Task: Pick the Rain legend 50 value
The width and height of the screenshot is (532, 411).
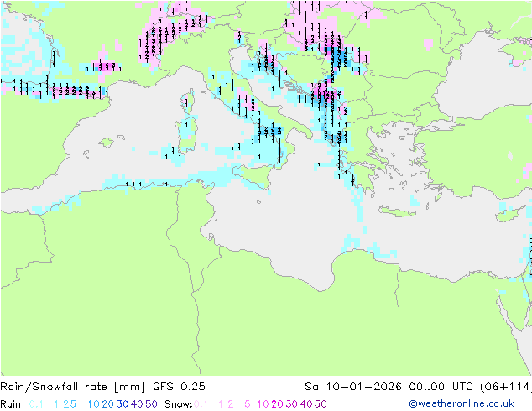Action: pos(151,404)
